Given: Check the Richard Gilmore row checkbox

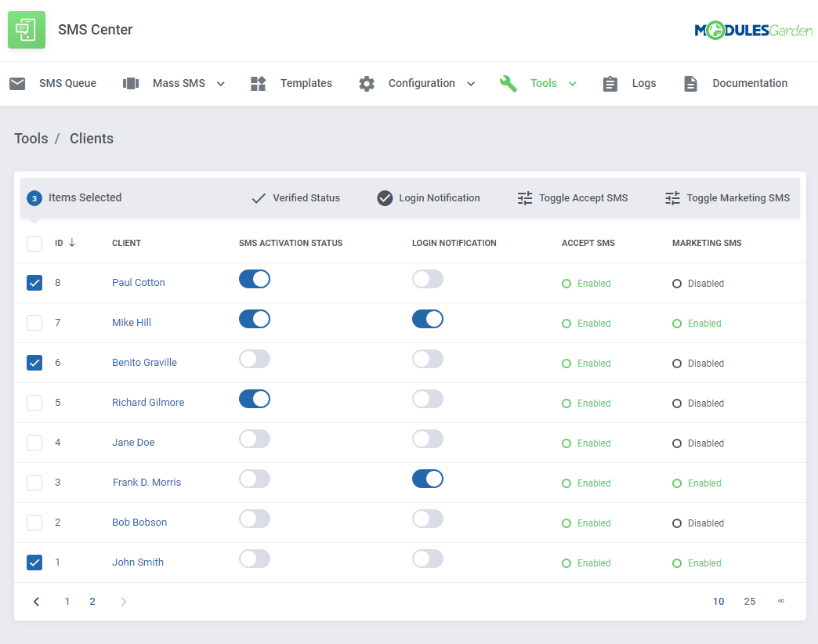Looking at the screenshot, I should tap(34, 403).
